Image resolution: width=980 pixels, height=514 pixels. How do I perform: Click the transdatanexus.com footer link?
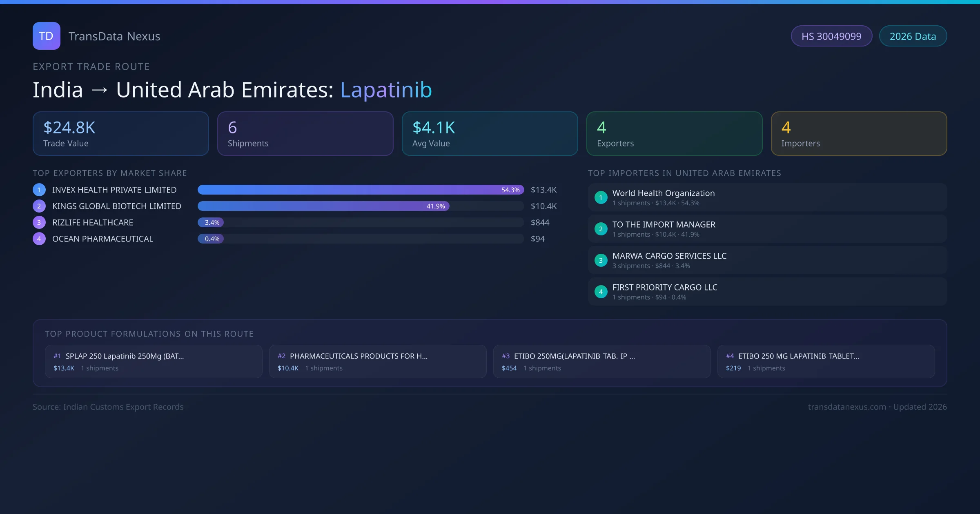pyautogui.click(x=846, y=407)
